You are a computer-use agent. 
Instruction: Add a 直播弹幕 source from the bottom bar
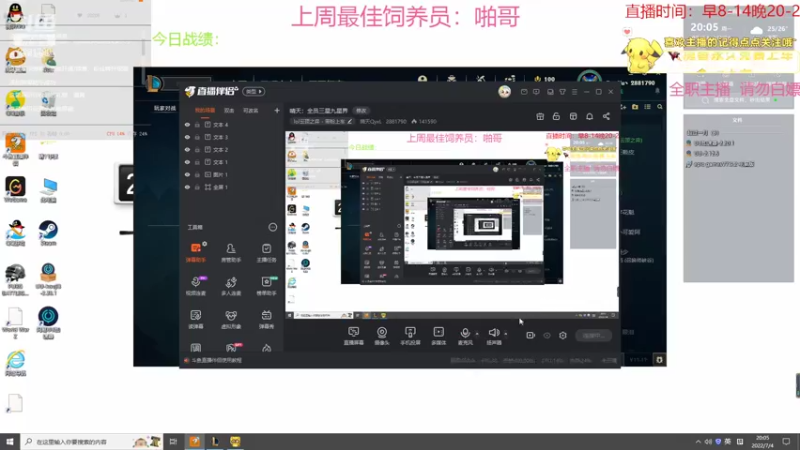point(353,336)
